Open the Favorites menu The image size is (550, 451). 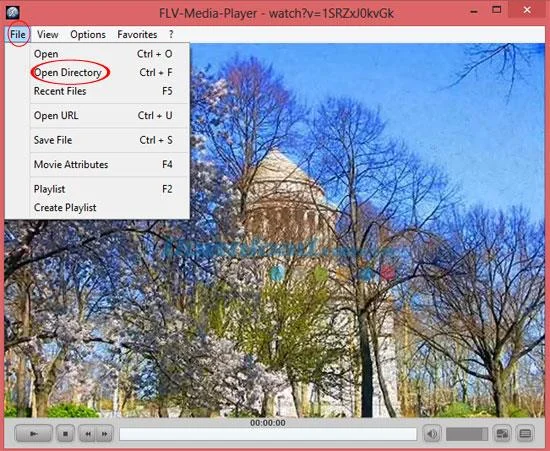[137, 34]
